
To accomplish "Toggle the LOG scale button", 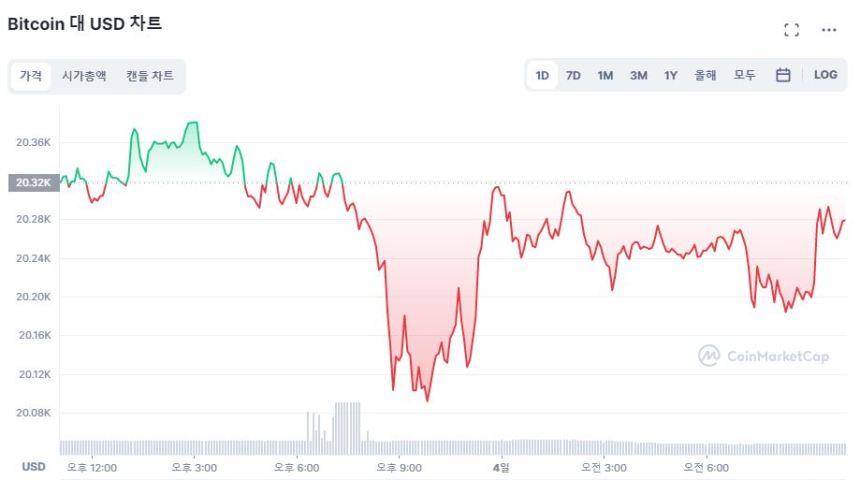I will (x=825, y=75).
